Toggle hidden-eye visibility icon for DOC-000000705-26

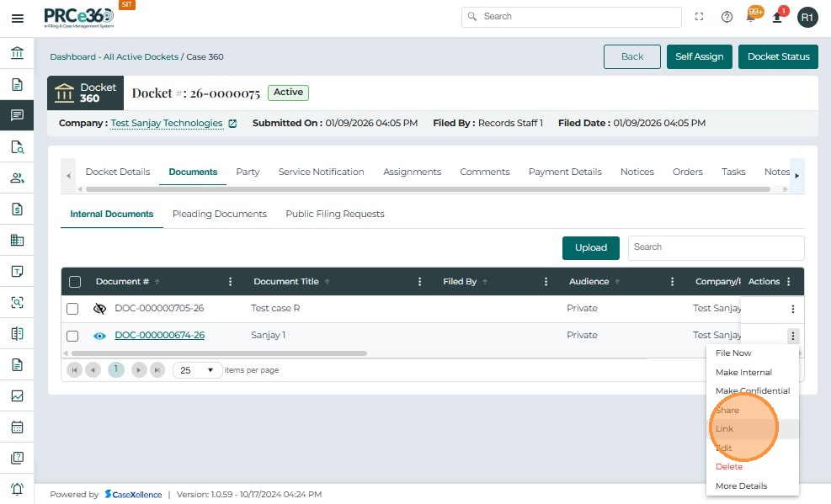(99, 309)
